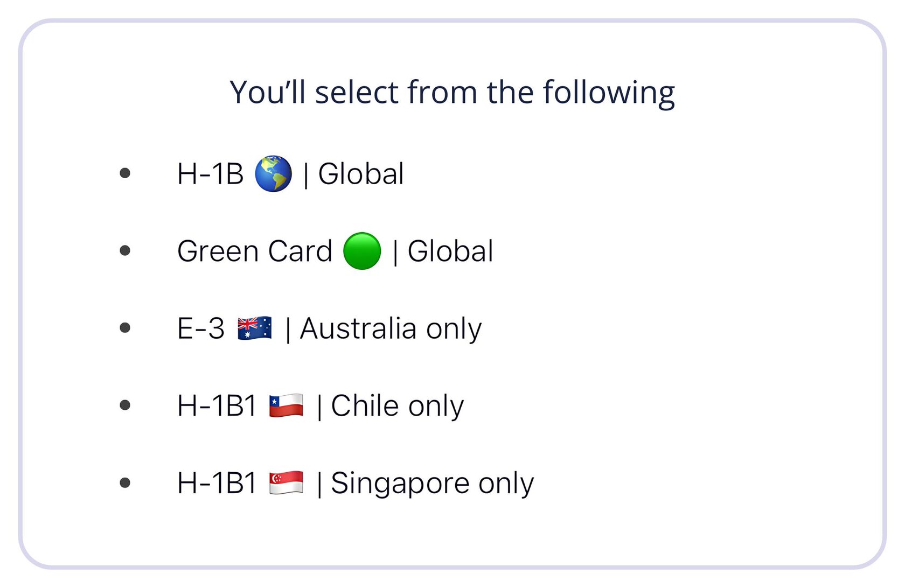This screenshot has height=588, width=905.
Task: Click H-1B1 label in Singapore row
Action: 217,483
